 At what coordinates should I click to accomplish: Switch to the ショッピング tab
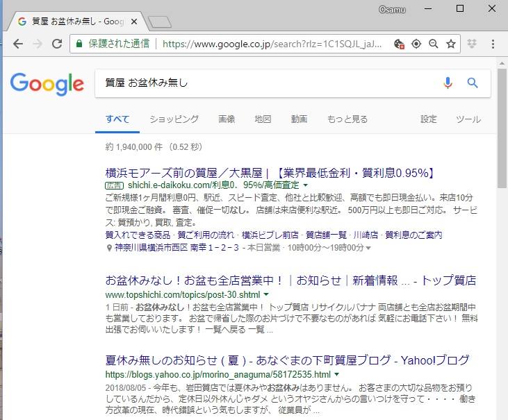[x=174, y=119]
